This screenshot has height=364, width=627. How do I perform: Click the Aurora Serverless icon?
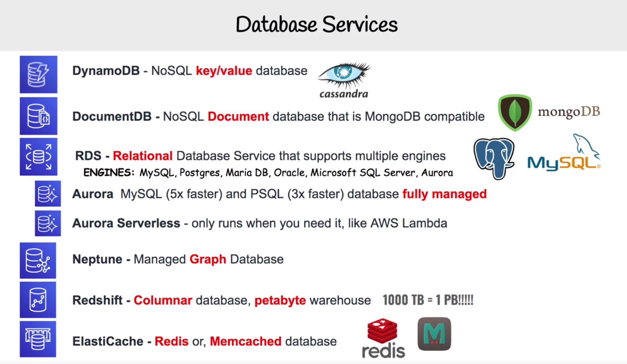pos(48,223)
